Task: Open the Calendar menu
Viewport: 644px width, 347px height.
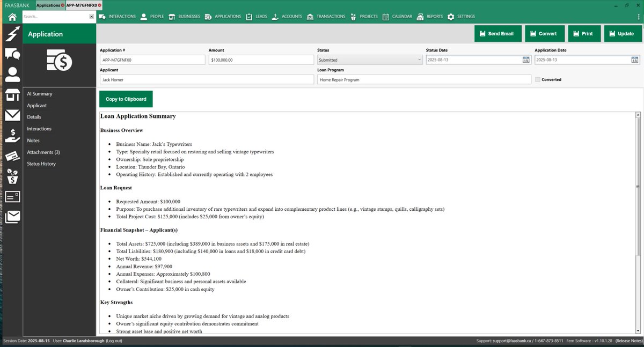Action: coord(397,17)
